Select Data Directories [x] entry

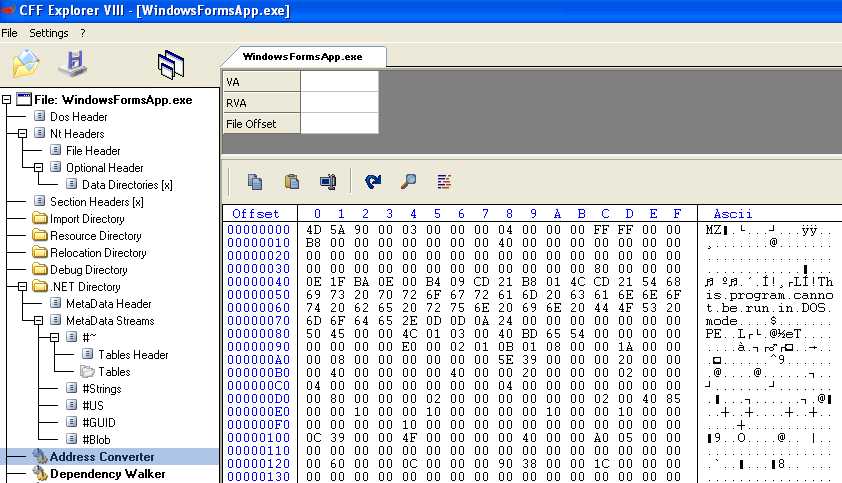[x=127, y=185]
